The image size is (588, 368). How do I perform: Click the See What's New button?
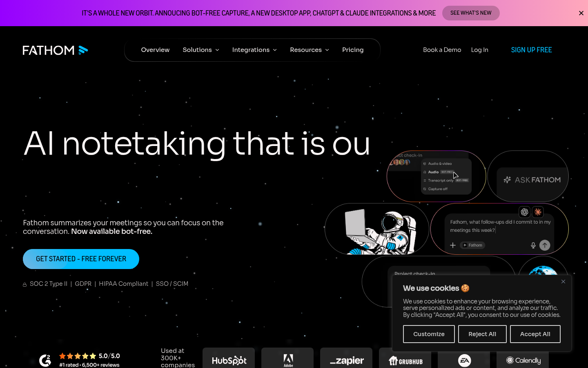[x=471, y=13]
